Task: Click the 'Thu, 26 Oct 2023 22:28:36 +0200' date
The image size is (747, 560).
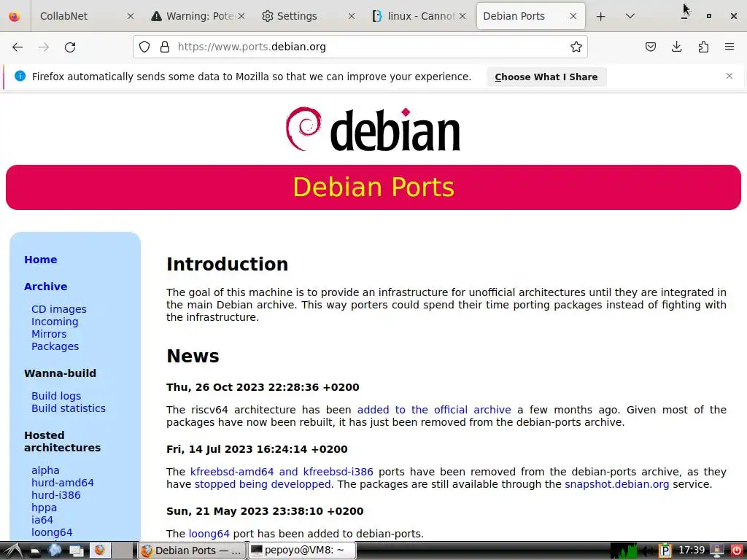Action: [x=263, y=386]
